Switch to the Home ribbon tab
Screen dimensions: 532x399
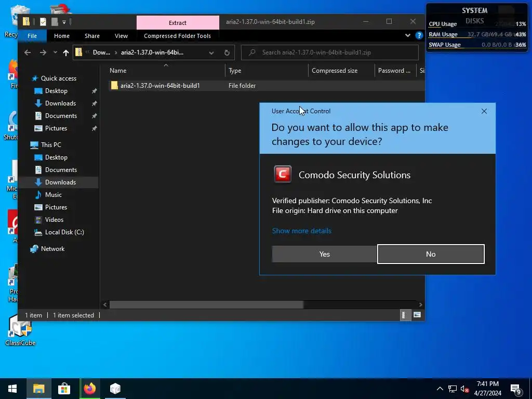tap(62, 36)
